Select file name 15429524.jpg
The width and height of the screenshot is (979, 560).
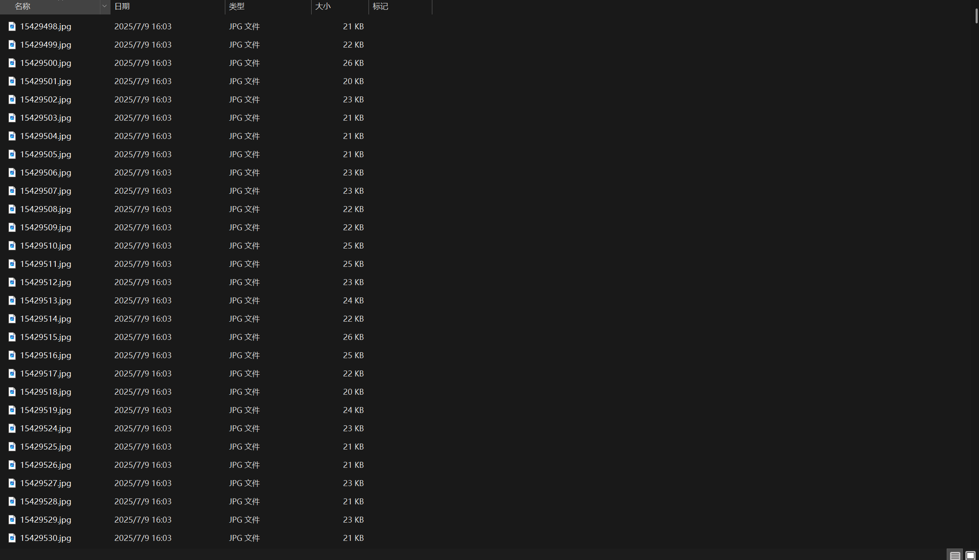45,428
